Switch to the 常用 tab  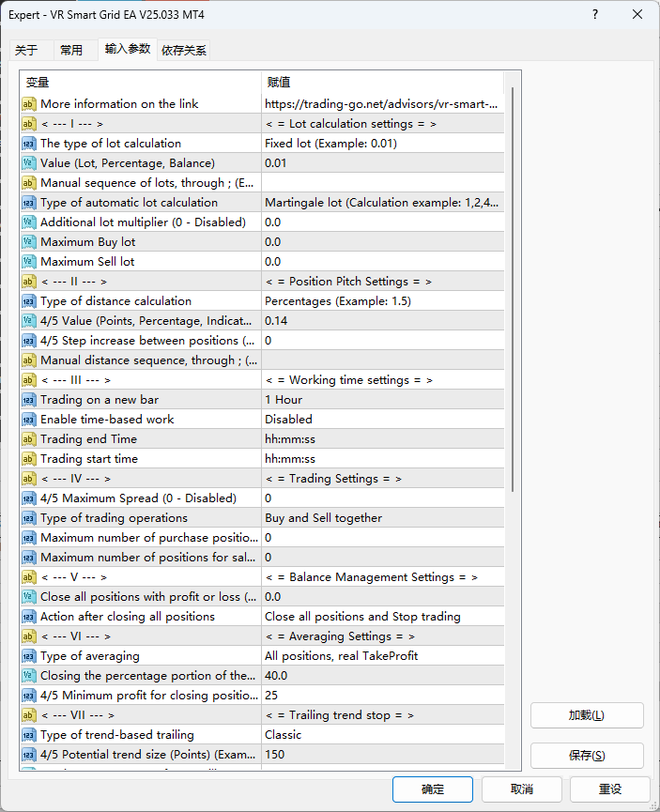point(71,51)
